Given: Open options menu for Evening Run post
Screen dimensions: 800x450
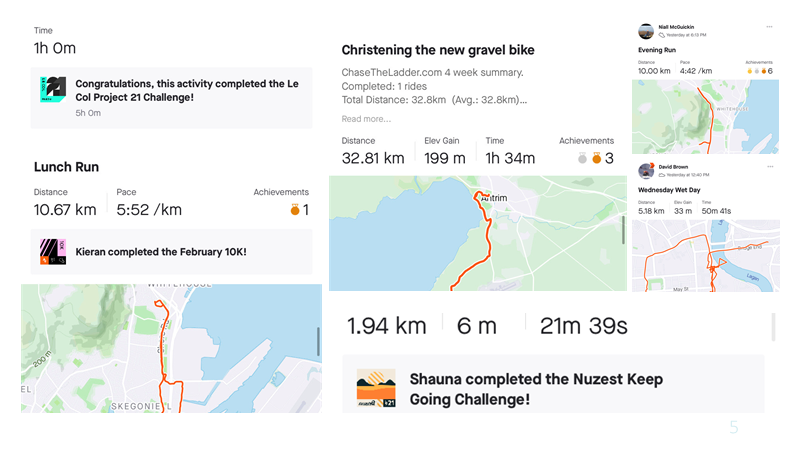Looking at the screenshot, I should tap(769, 27).
